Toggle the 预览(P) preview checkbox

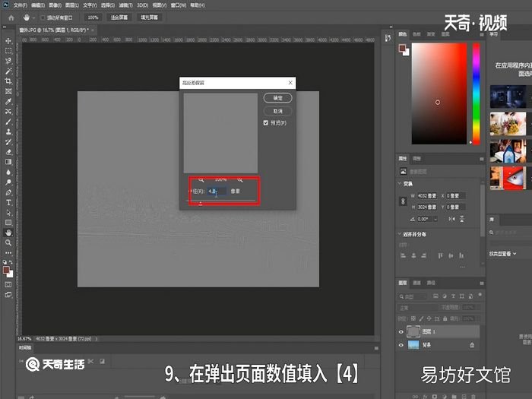(x=266, y=123)
